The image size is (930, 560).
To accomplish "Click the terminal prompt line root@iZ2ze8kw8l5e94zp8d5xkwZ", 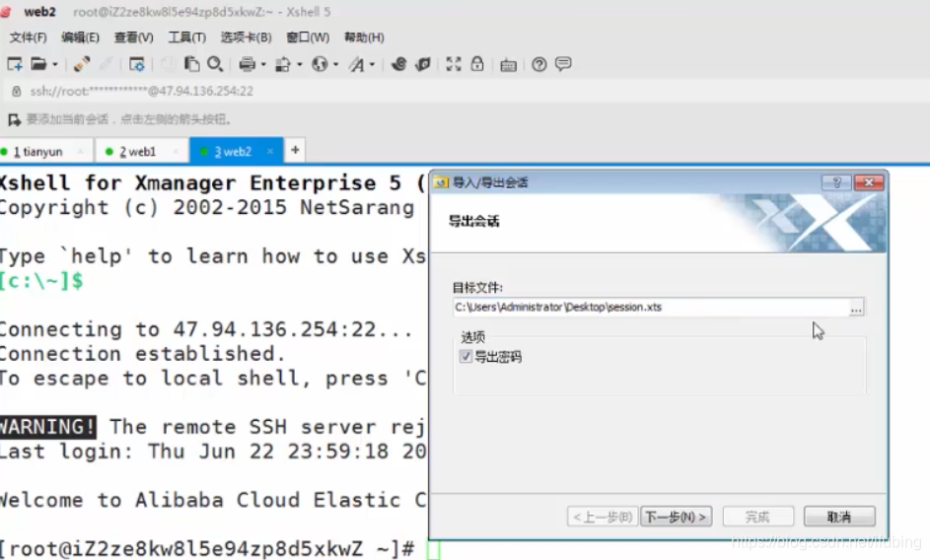I will click(207, 549).
